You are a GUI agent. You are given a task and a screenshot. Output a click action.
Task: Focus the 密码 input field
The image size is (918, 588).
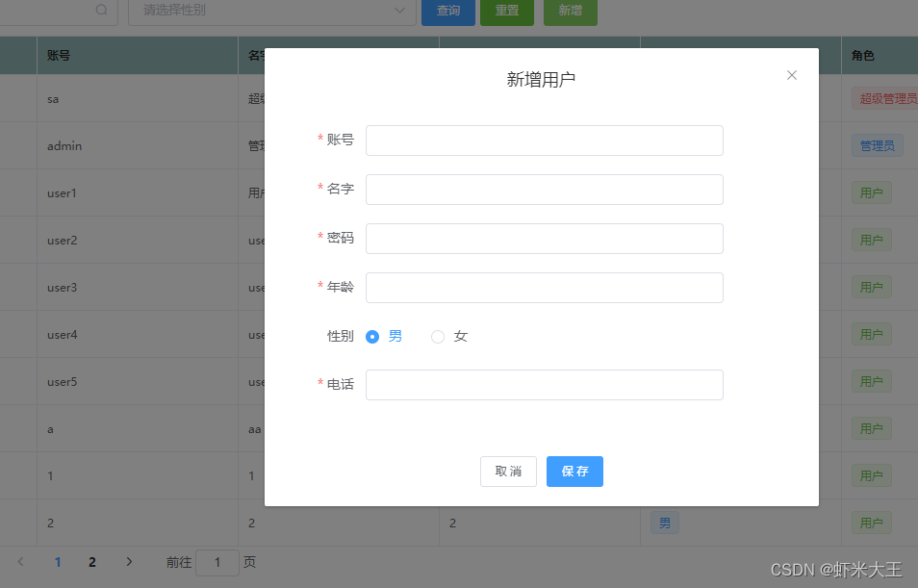coord(545,239)
